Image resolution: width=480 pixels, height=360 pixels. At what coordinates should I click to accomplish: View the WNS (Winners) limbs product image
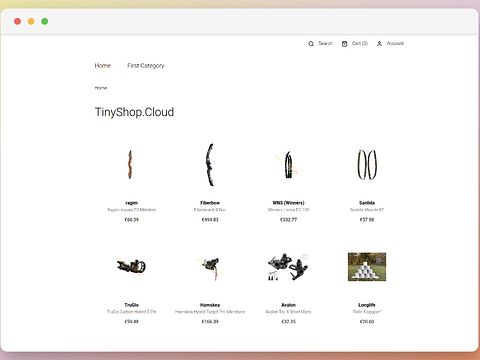click(288, 165)
